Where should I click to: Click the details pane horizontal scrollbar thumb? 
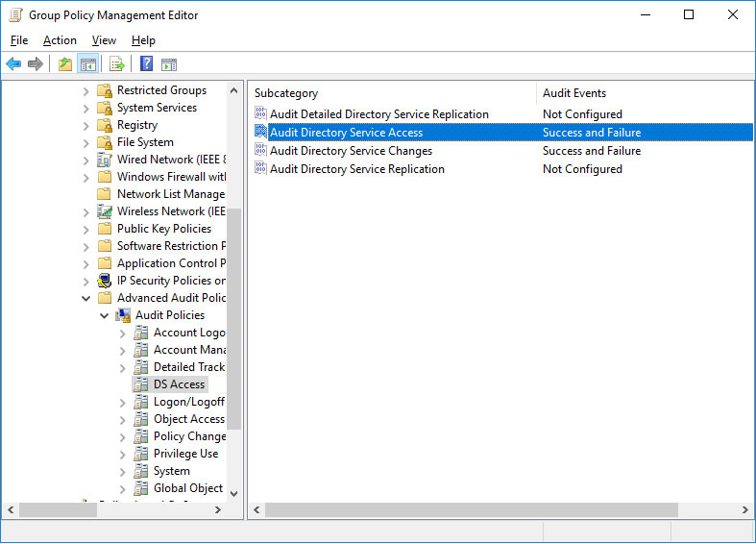pos(471,509)
